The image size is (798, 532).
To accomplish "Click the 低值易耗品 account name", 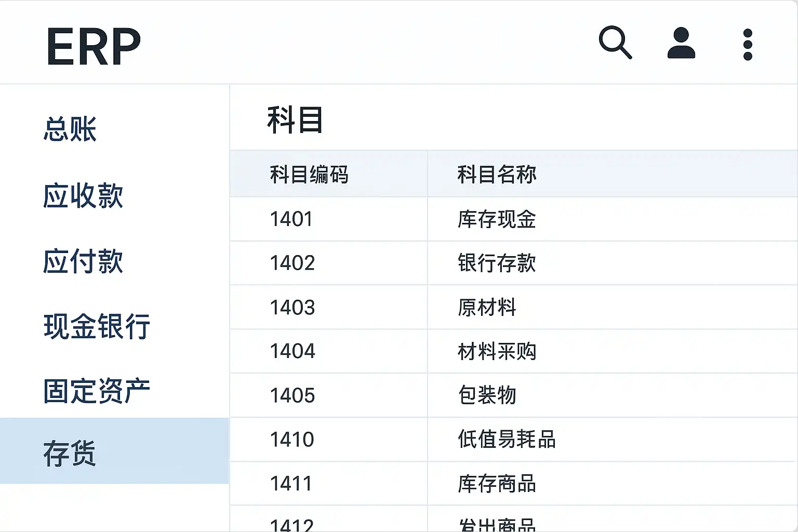I will (507, 440).
